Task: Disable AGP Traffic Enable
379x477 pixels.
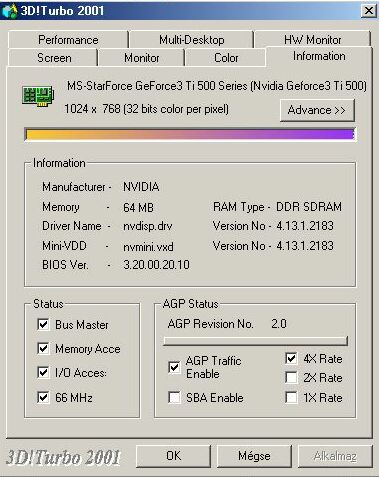Action: pyautogui.click(x=174, y=367)
